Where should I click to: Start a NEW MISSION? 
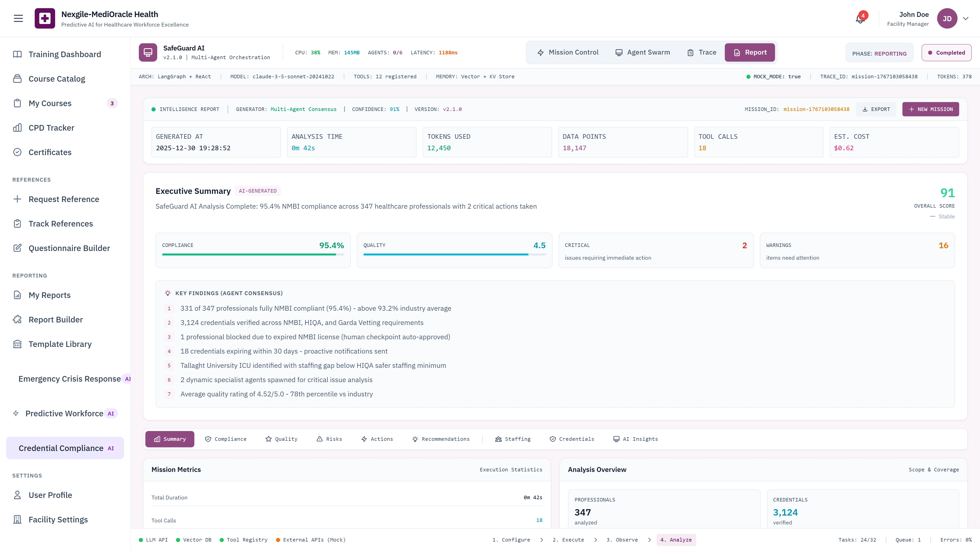coord(930,109)
